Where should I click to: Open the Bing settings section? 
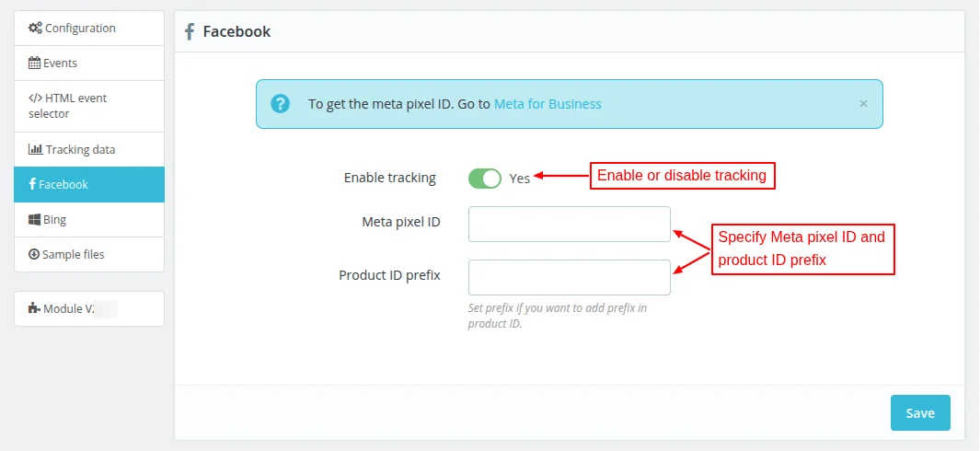click(x=55, y=220)
